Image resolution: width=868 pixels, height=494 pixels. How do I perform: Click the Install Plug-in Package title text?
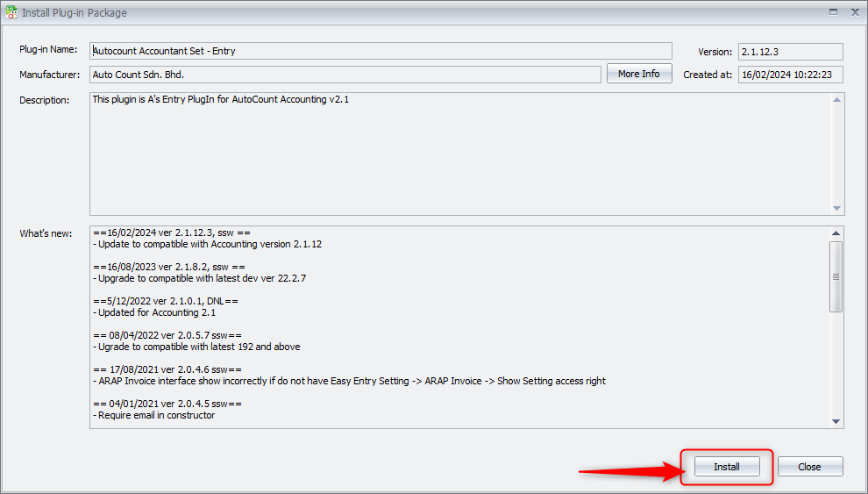click(74, 13)
